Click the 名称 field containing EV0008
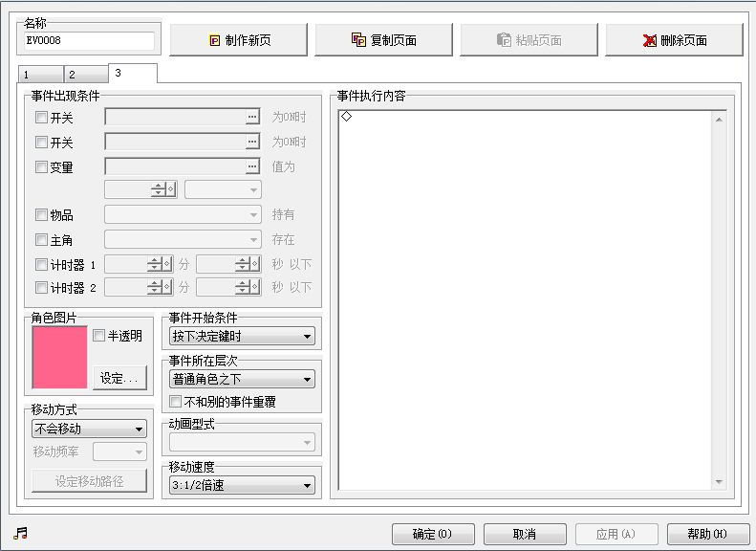Screen dimensions: 756x551 [89, 40]
